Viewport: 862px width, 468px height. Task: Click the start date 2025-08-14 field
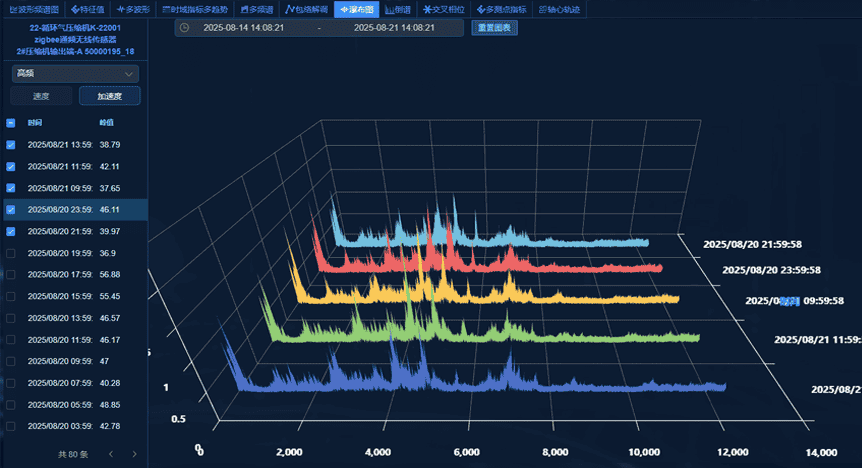click(x=244, y=27)
